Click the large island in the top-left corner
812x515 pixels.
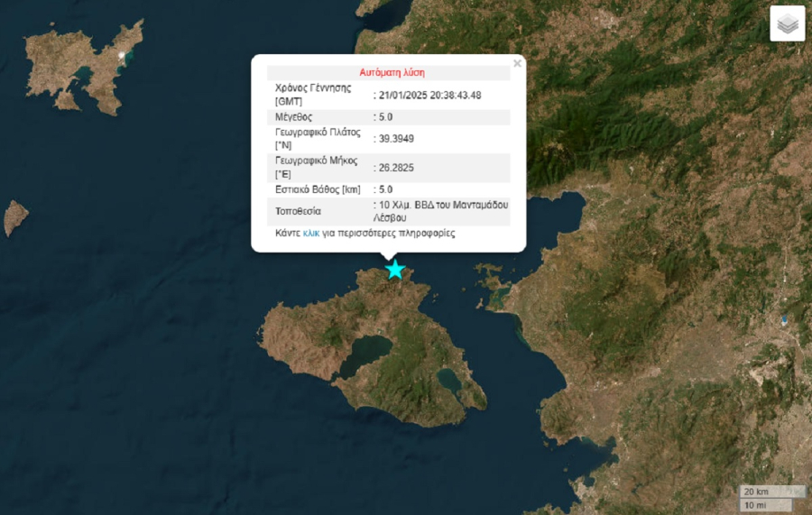86,65
